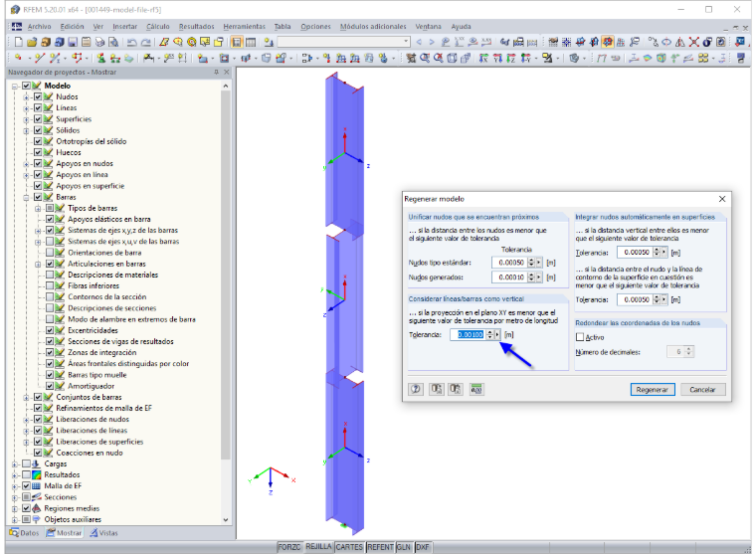Click the view in X direction icon
The height and width of the screenshot is (554, 756).
[483, 58]
